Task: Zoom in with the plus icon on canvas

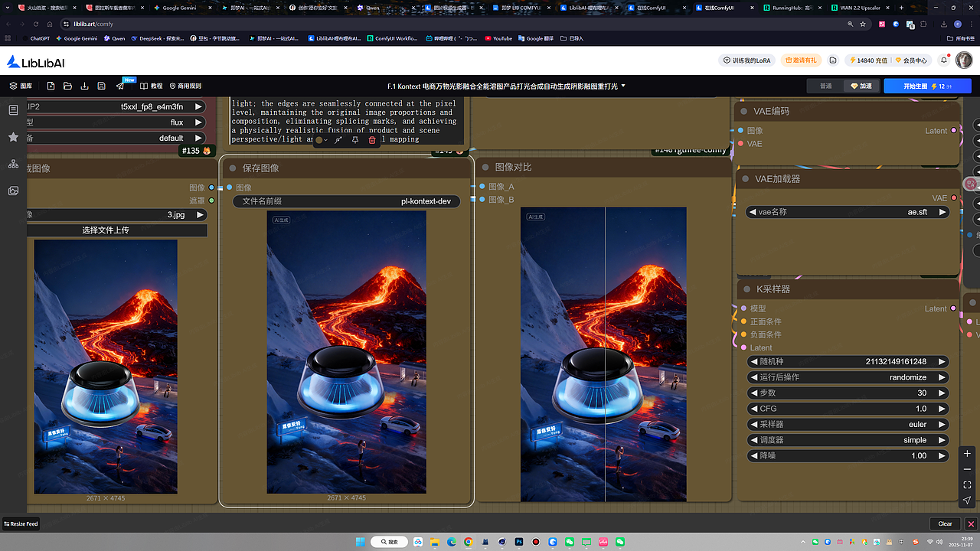Action: tap(967, 453)
